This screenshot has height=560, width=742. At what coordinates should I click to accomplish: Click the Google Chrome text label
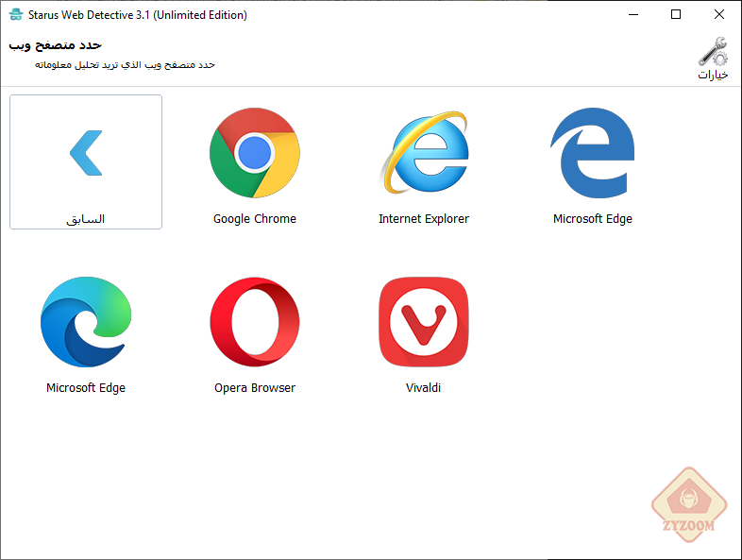255,219
